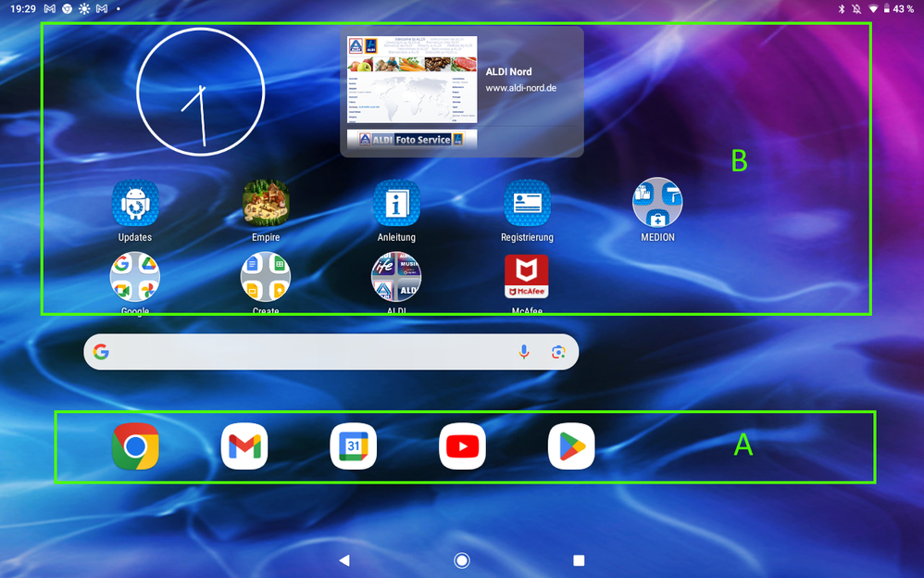Start voice search with microphone icon
This screenshot has width=924, height=578.
pos(524,352)
